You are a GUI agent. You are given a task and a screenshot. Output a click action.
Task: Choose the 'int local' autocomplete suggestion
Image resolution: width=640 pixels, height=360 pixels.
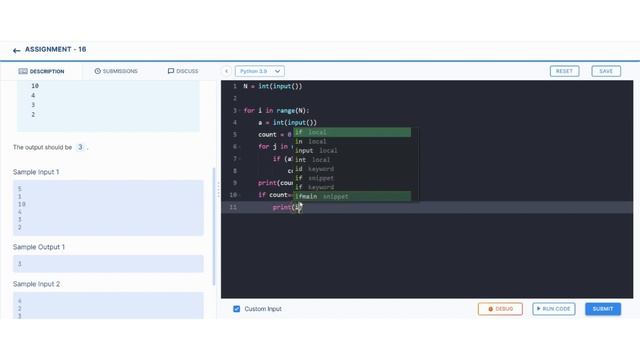tap(352, 160)
